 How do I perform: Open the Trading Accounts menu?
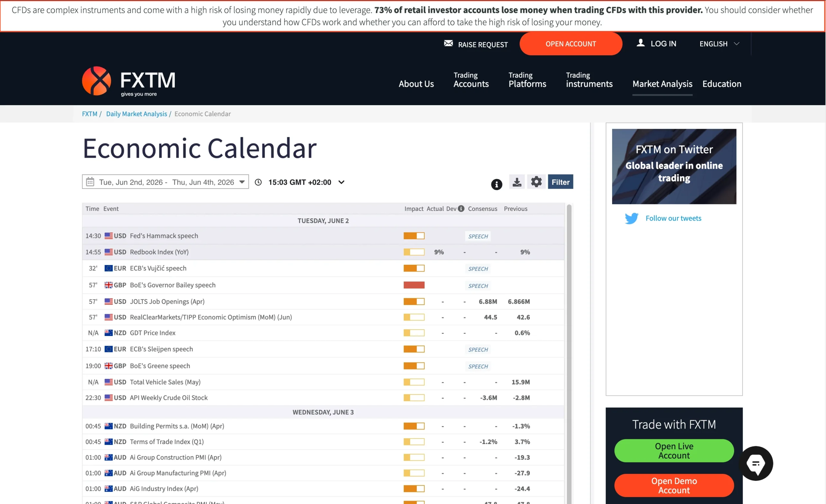point(471,80)
